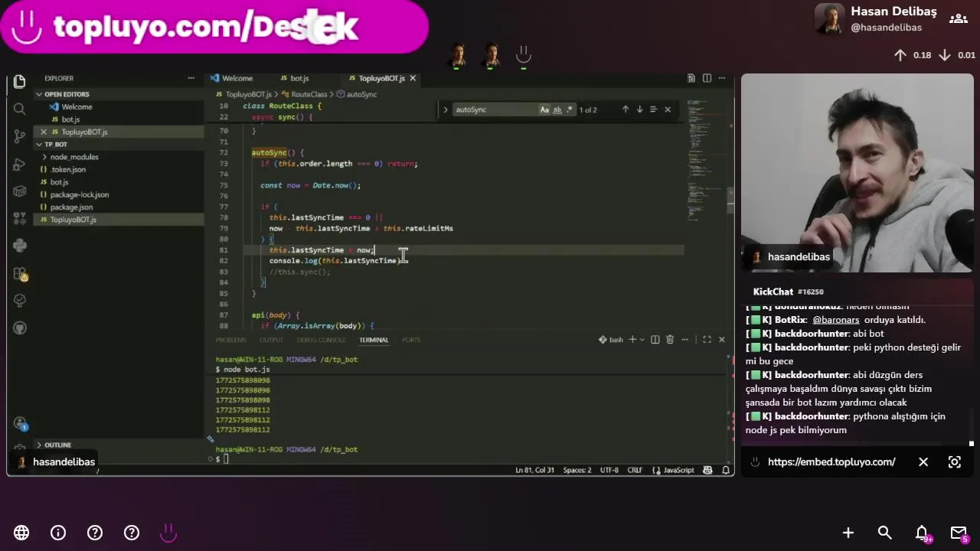Open notifications bell in VS Code status bar
980x551 pixels.
[x=726, y=470]
